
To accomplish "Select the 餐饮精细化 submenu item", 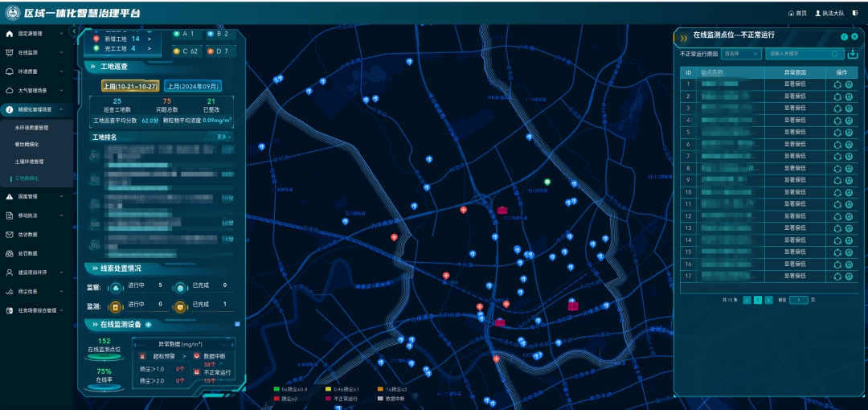I will point(27,144).
